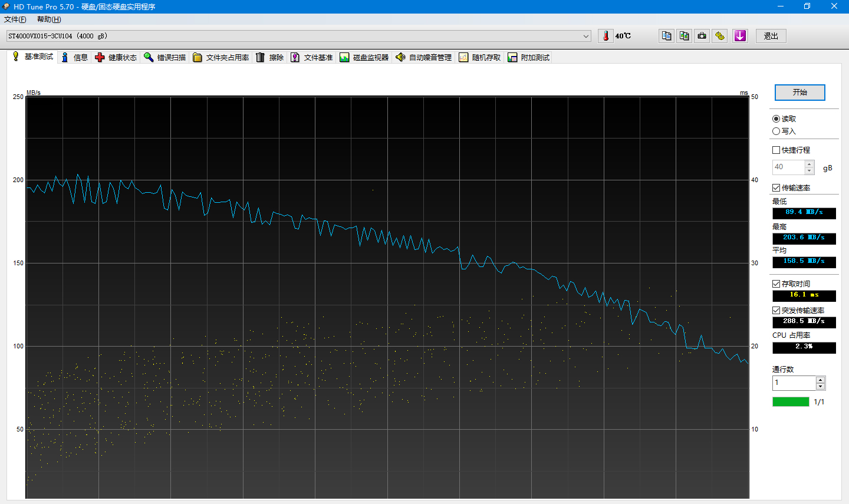
Task: Open the 文件基准 file benchmark tab
Action: tap(312, 57)
